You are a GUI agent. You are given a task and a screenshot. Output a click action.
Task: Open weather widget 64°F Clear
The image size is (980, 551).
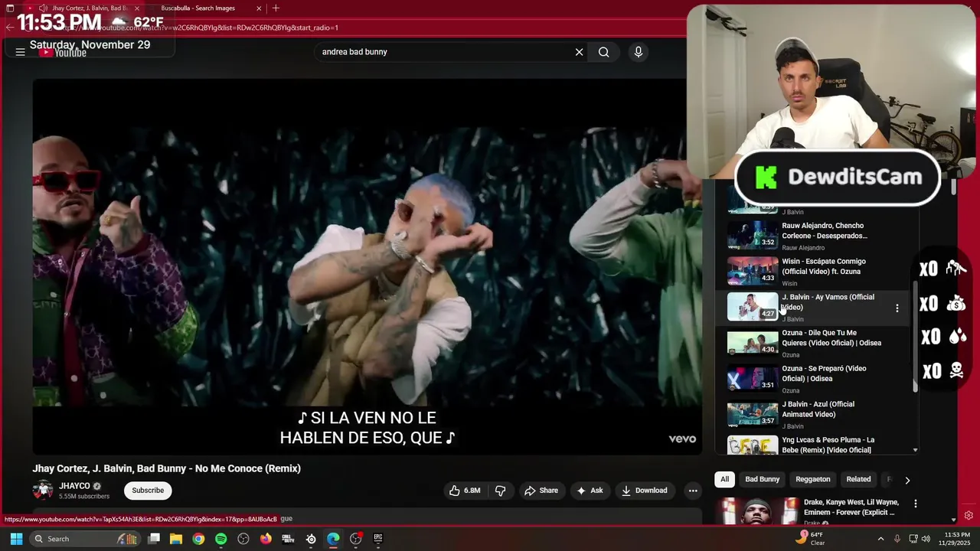pyautogui.click(x=812, y=539)
